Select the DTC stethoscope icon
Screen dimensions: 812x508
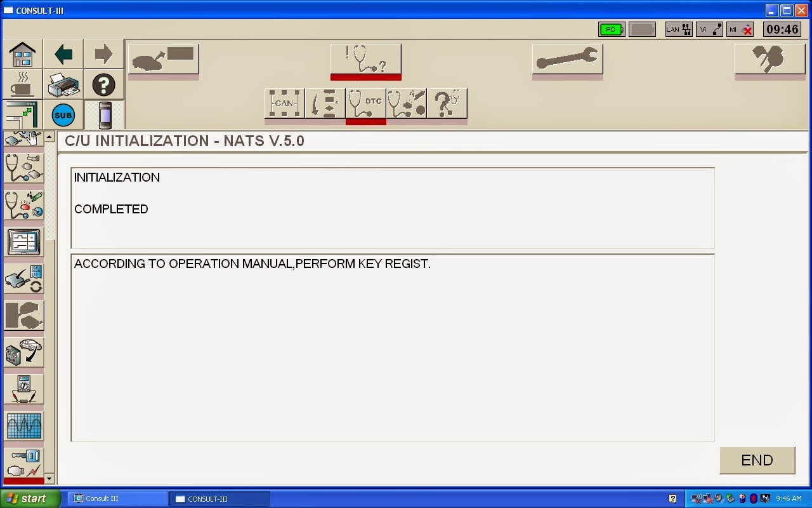click(365, 104)
